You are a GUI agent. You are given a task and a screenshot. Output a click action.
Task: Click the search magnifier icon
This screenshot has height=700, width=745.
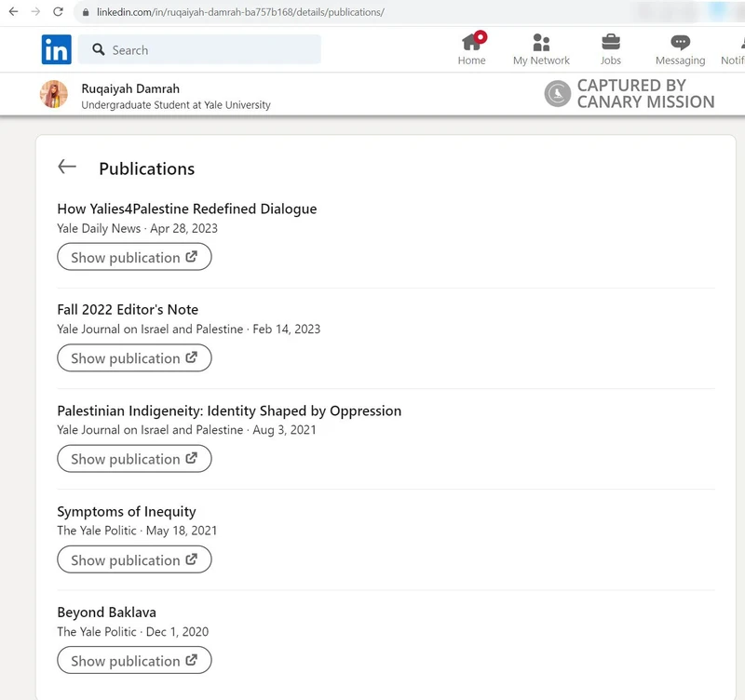click(x=99, y=49)
